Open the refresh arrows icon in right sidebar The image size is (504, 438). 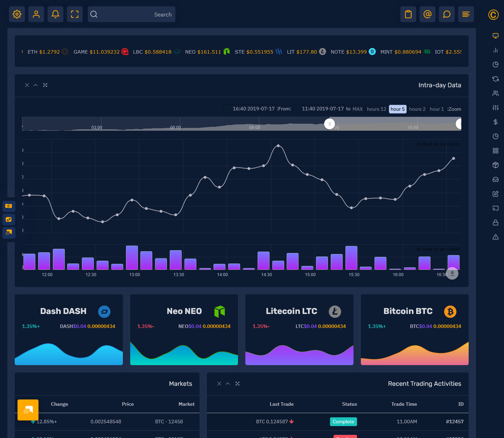[x=496, y=79]
